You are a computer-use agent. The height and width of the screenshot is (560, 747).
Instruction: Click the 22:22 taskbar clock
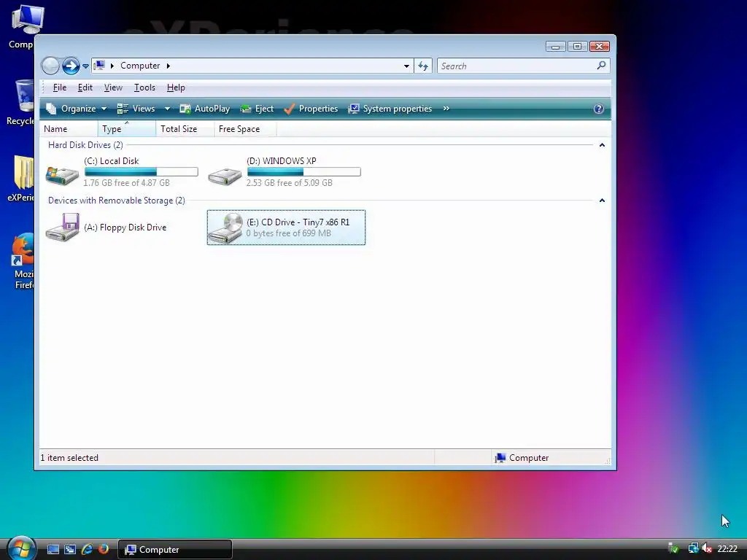coord(727,549)
